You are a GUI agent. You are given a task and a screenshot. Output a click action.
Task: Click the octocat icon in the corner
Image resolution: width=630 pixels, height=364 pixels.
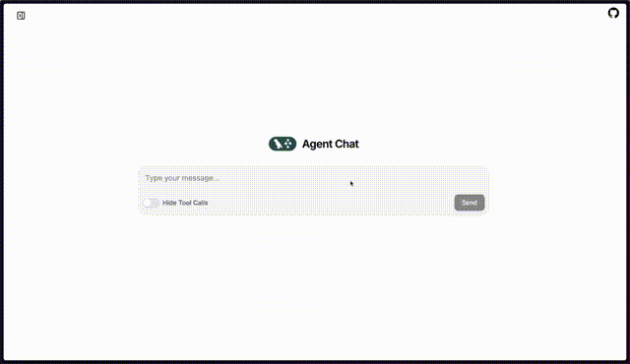(x=613, y=13)
